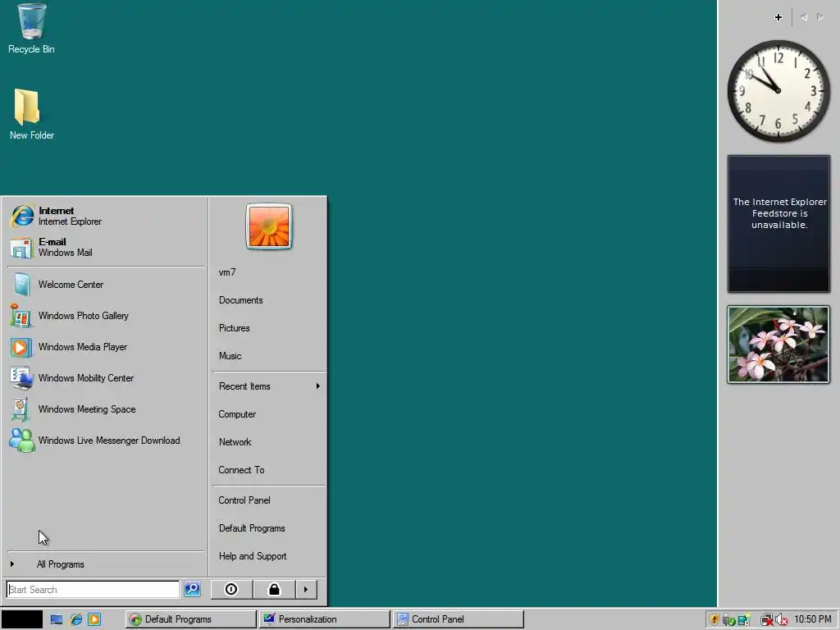Open shutdown options arrow next to lock
840x630 pixels.
[x=306, y=589]
